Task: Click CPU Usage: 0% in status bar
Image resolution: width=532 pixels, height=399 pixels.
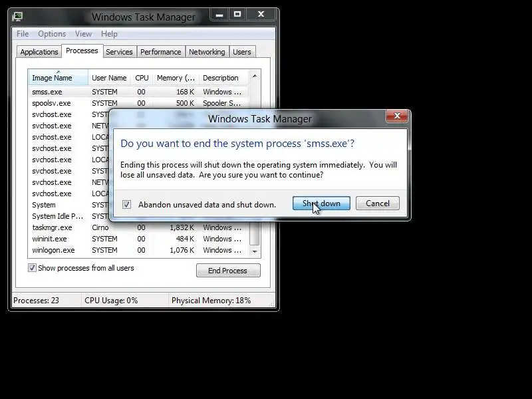Action: point(111,301)
